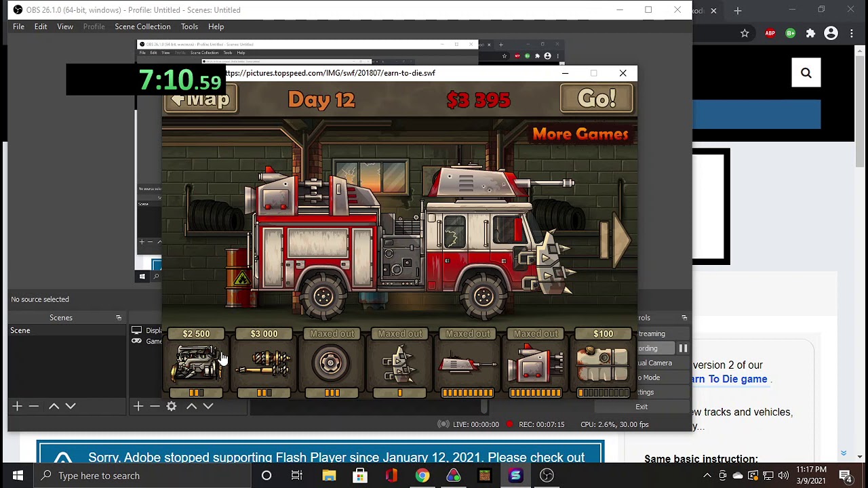This screenshot has width=868, height=488.
Task: Undock the Controls panel
Action: (x=684, y=317)
